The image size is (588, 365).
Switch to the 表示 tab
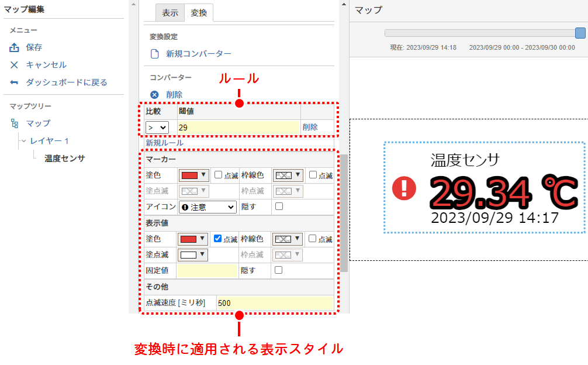[170, 13]
